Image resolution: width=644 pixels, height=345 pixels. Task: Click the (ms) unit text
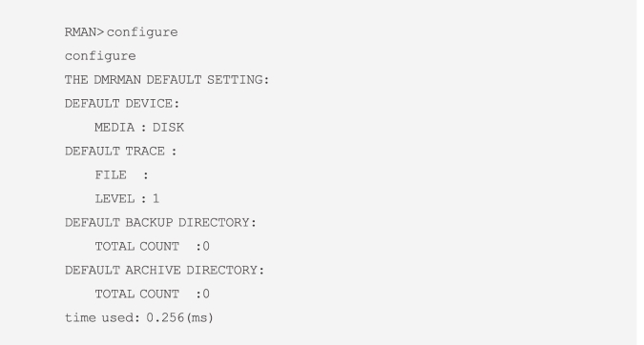tap(199, 318)
